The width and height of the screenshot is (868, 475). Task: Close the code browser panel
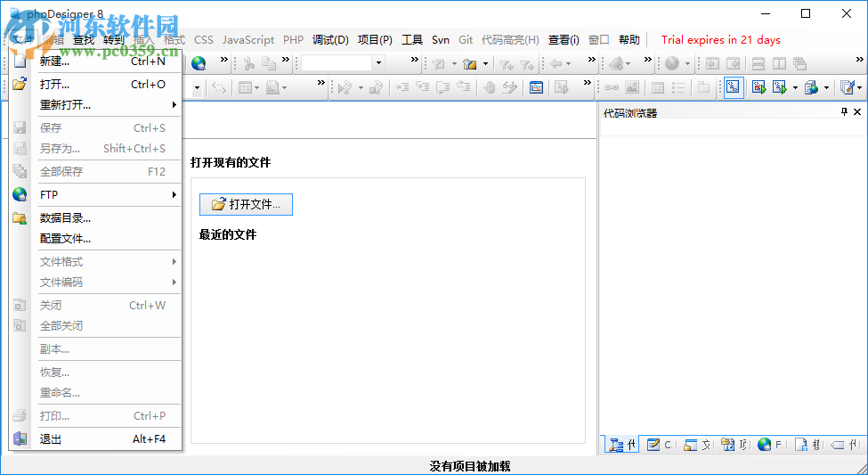[x=857, y=112]
